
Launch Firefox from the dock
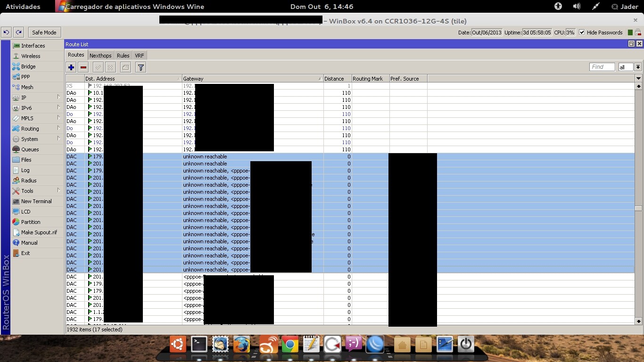(x=241, y=345)
